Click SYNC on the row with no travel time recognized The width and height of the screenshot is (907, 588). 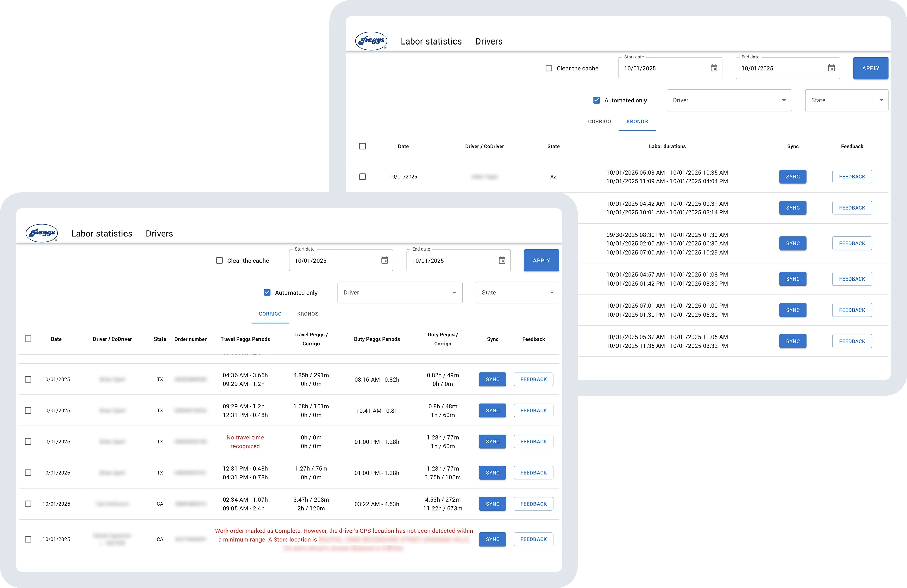click(492, 441)
